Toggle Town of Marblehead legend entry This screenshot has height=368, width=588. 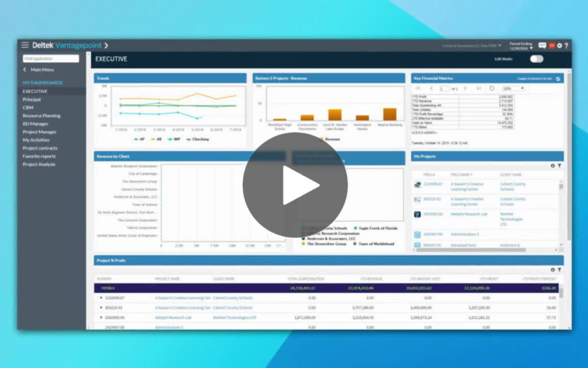point(373,244)
